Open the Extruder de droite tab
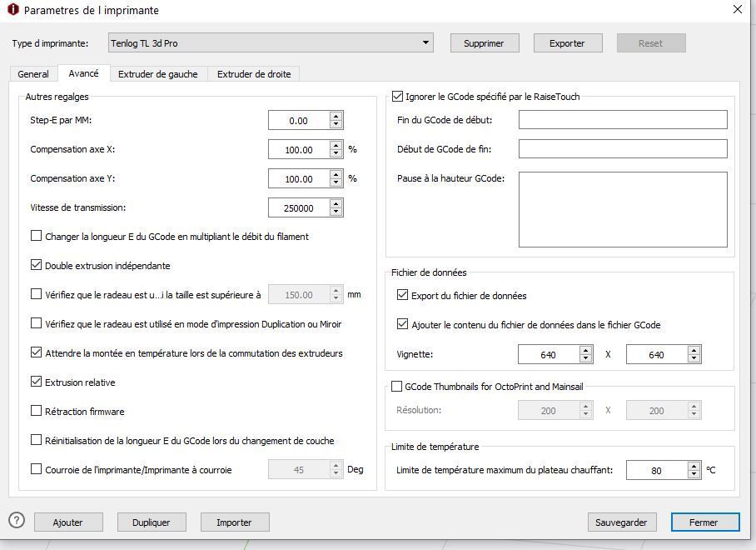756x550 pixels. coord(254,74)
